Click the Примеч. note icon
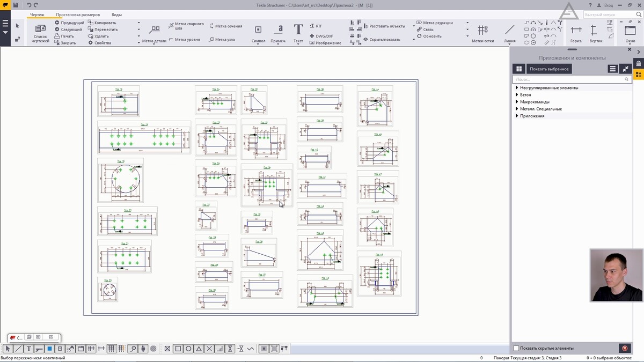Screen dimensions: 644x362 (278, 30)
